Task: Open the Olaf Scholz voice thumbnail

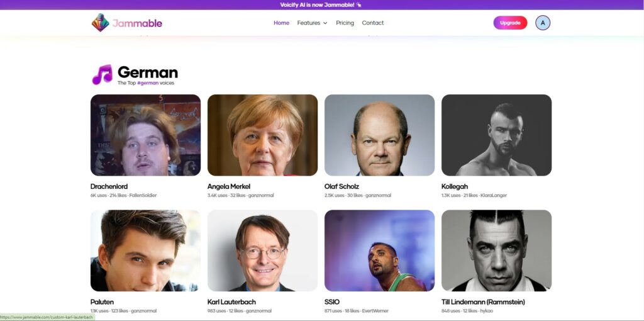Action: (x=379, y=135)
